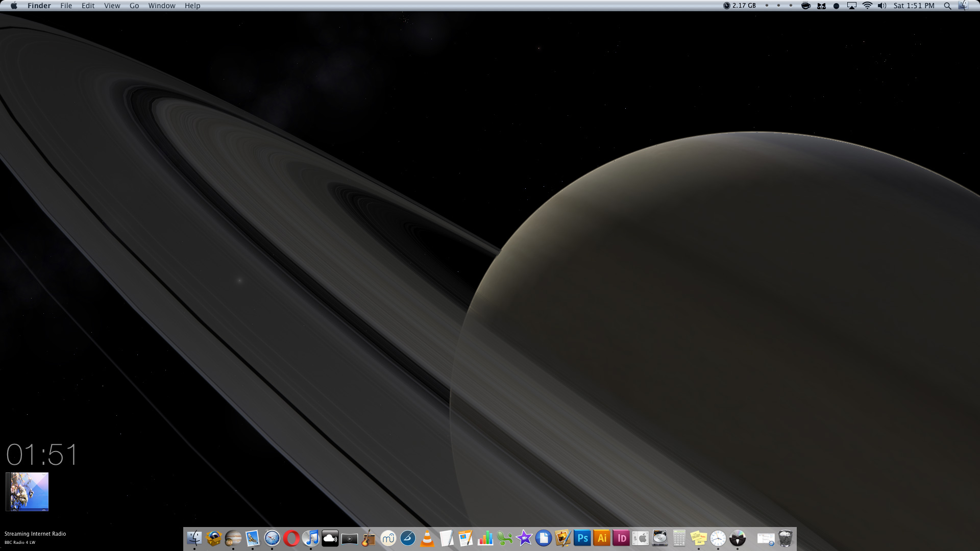This screenshot has height=551, width=980.
Task: Launch Pages from the Dock
Action: 466,538
